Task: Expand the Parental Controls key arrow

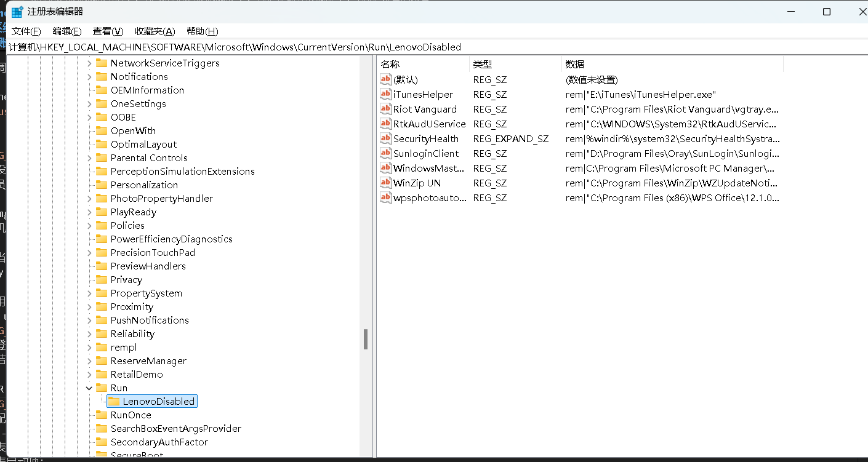Action: (x=89, y=157)
